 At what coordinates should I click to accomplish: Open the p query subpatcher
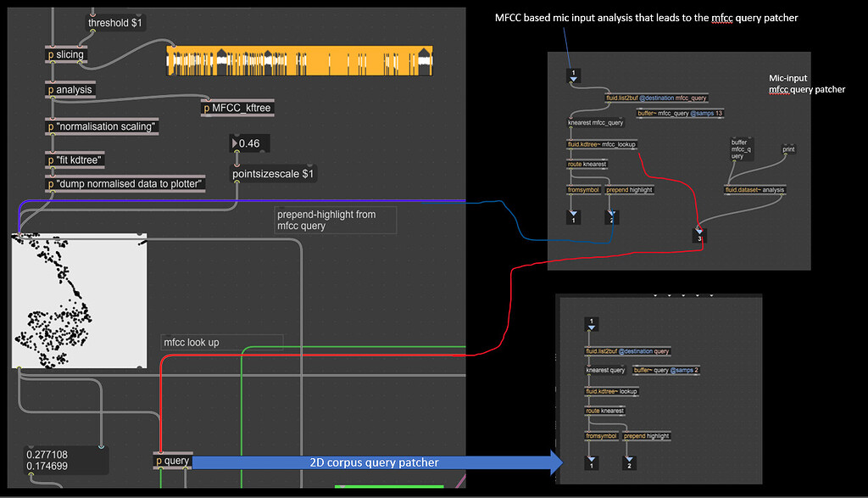[172, 461]
